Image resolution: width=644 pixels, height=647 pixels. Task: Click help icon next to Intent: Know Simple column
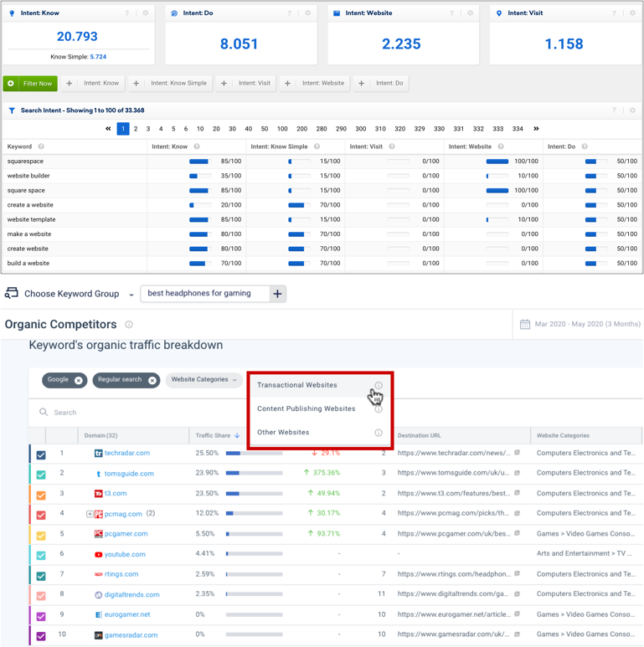point(317,146)
